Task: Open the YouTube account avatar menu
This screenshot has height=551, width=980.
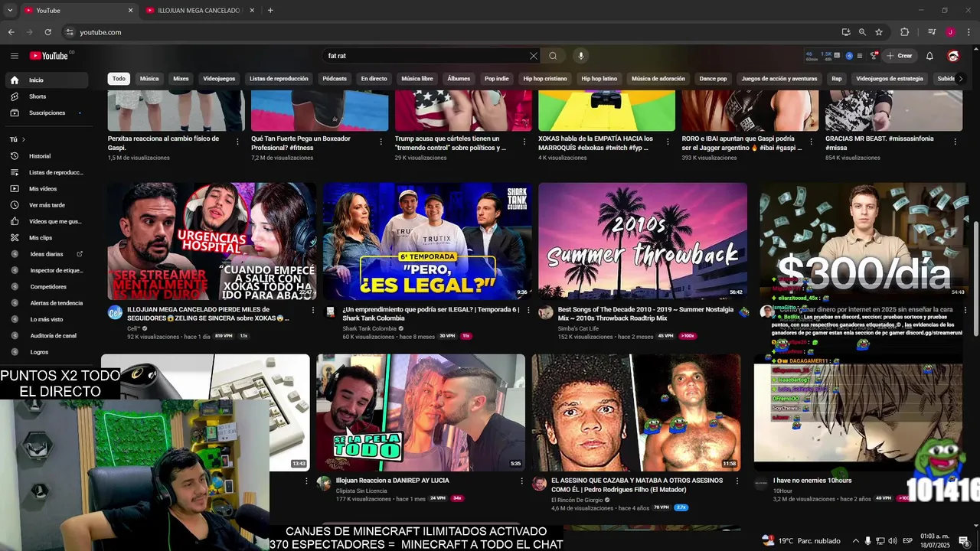Action: click(x=953, y=56)
